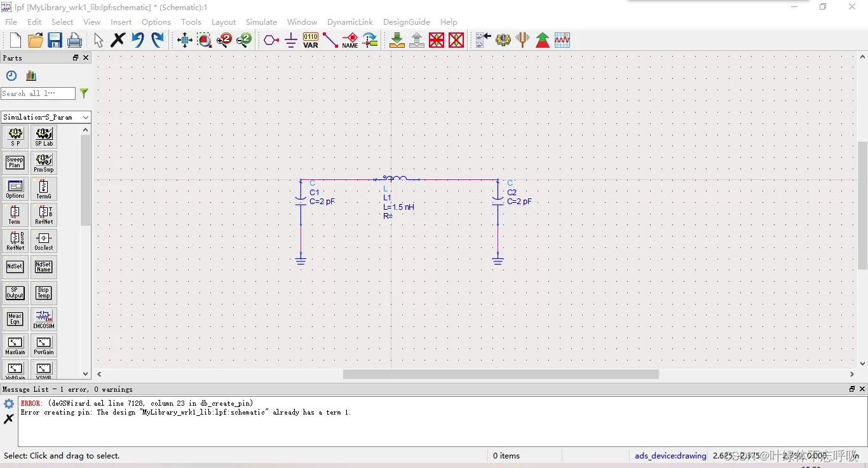This screenshot has width=868, height=468.
Task: Insert a VAR variable equation block
Action: (x=311, y=40)
